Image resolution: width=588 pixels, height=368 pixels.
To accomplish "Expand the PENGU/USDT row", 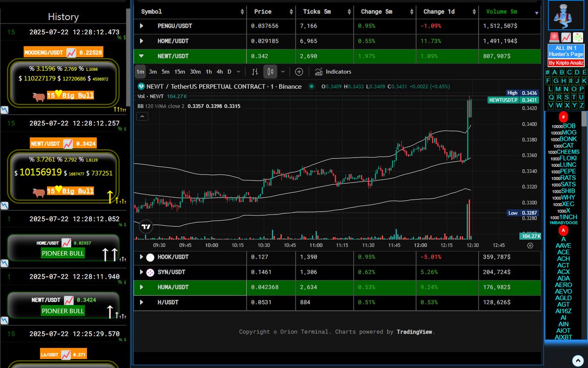I will (x=142, y=26).
